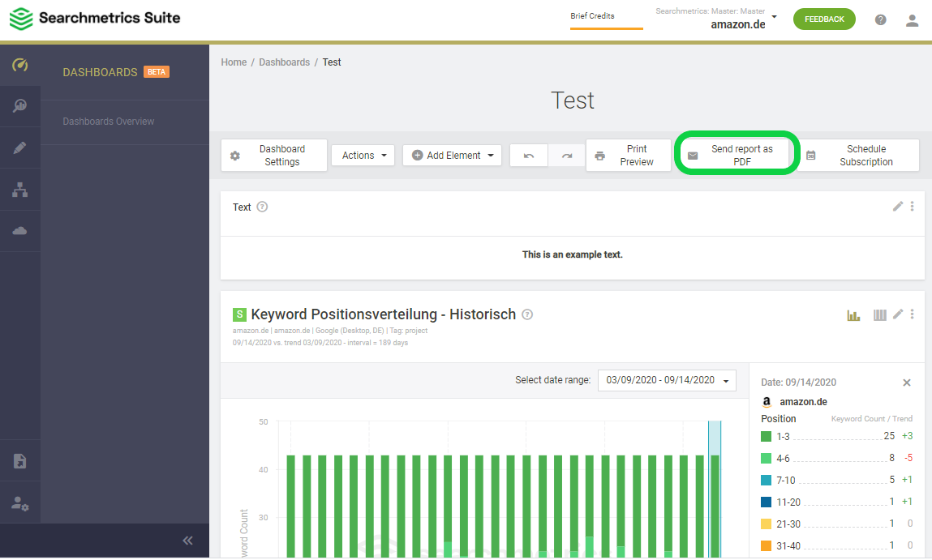Click the redo arrow in toolbar

566,156
